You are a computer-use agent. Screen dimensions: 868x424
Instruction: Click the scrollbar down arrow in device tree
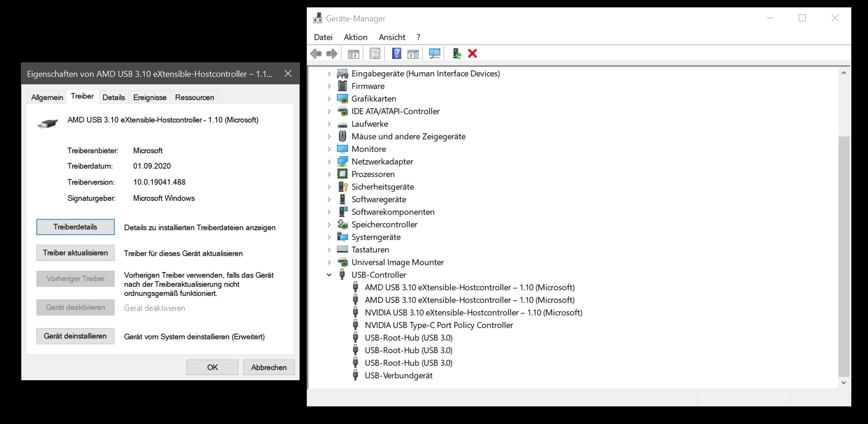[844, 383]
